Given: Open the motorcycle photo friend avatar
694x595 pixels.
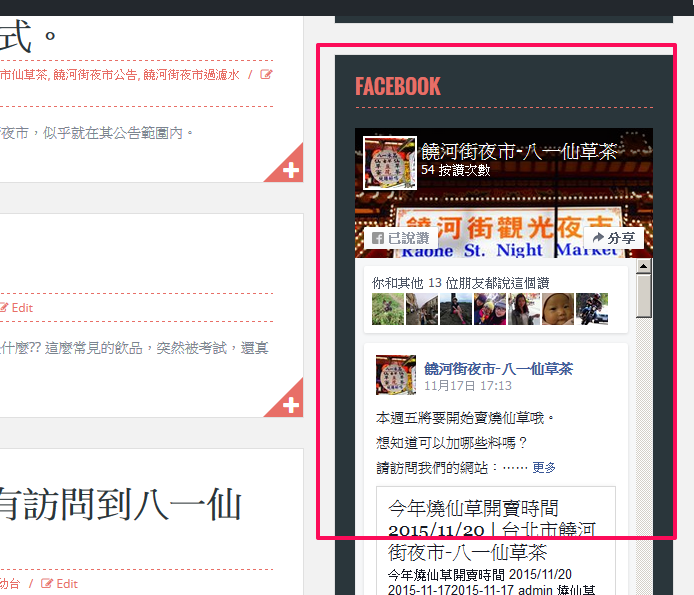Looking at the screenshot, I should pyautogui.click(x=591, y=309).
